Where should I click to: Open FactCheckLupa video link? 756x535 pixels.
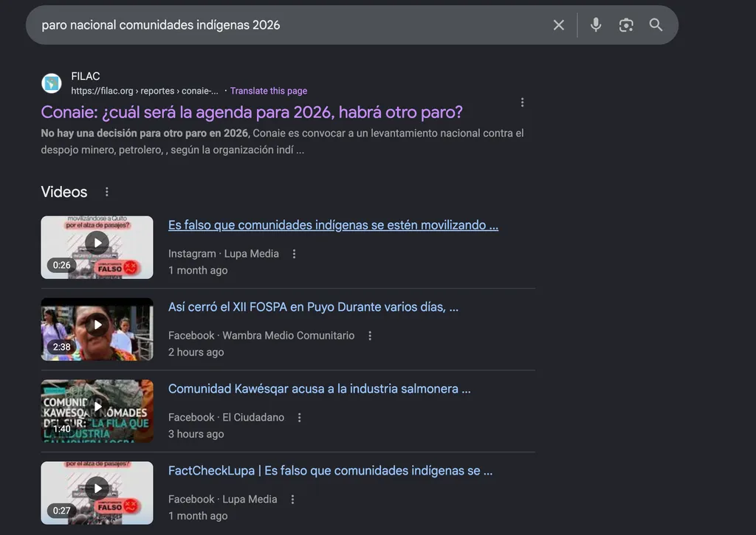pyautogui.click(x=330, y=471)
